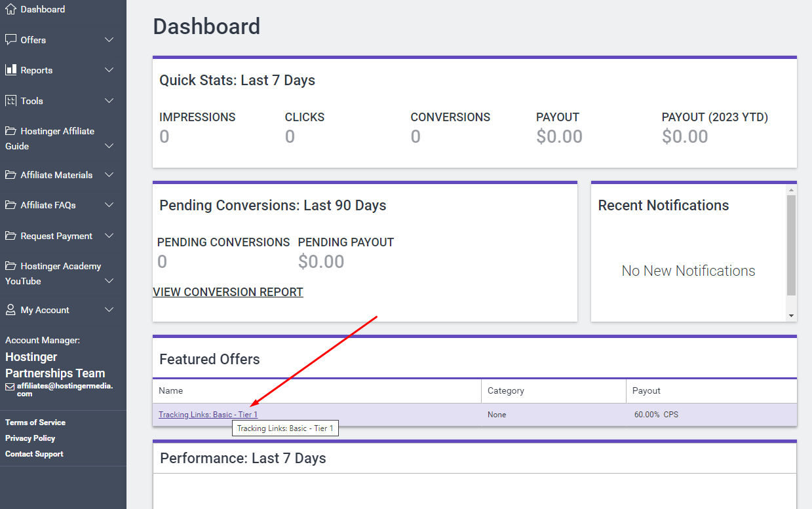Image resolution: width=812 pixels, height=509 pixels.
Task: Click the Contact Support link
Action: point(34,454)
